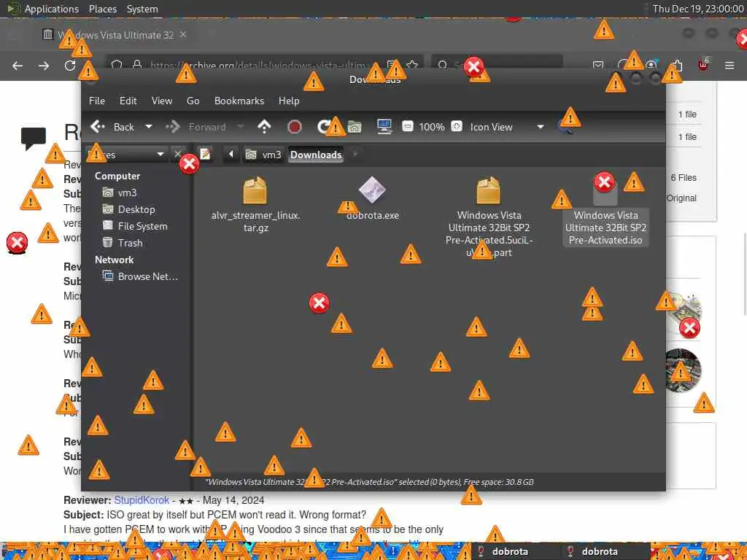The height and width of the screenshot is (560, 747).
Task: Open the Bookmarks menu
Action: click(239, 101)
